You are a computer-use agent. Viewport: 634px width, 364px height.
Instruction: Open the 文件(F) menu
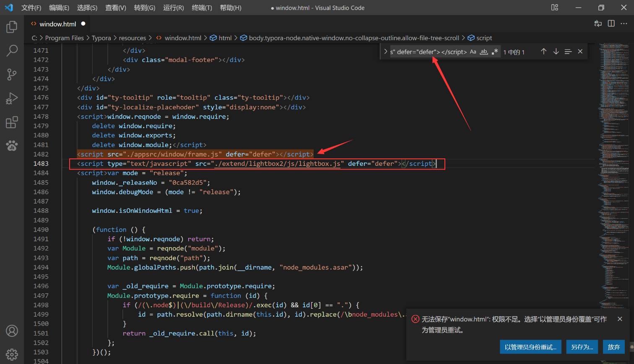(x=31, y=8)
